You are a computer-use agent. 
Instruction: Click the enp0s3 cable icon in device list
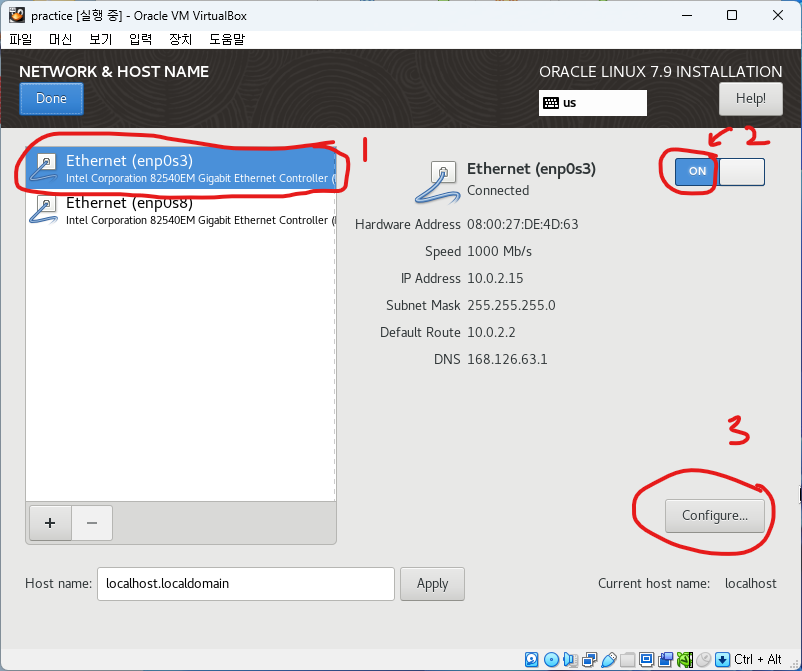[44, 168]
